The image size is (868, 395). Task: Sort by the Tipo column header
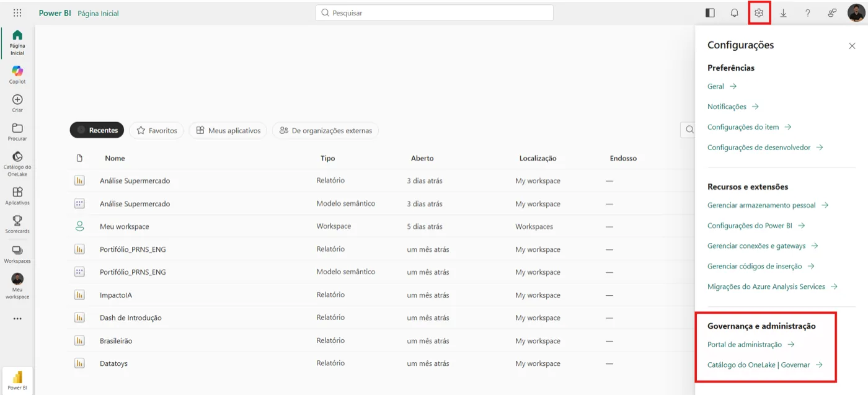point(327,158)
